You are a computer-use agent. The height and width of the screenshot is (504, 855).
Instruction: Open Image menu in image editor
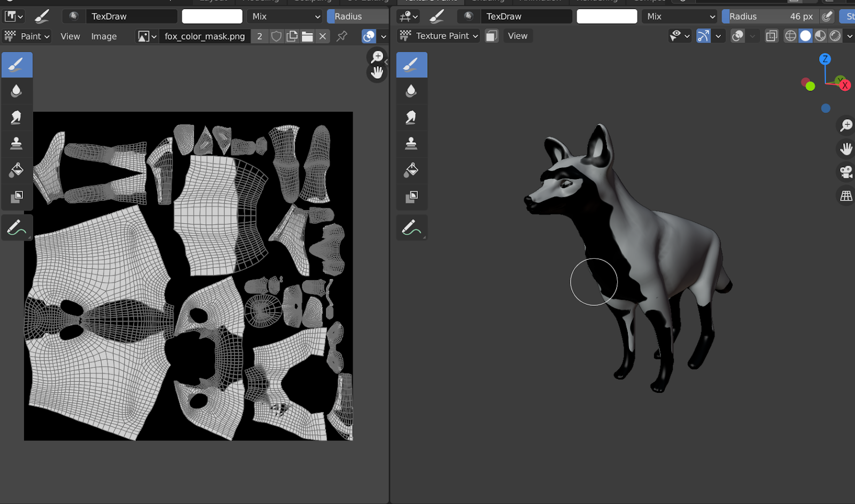[x=104, y=36]
